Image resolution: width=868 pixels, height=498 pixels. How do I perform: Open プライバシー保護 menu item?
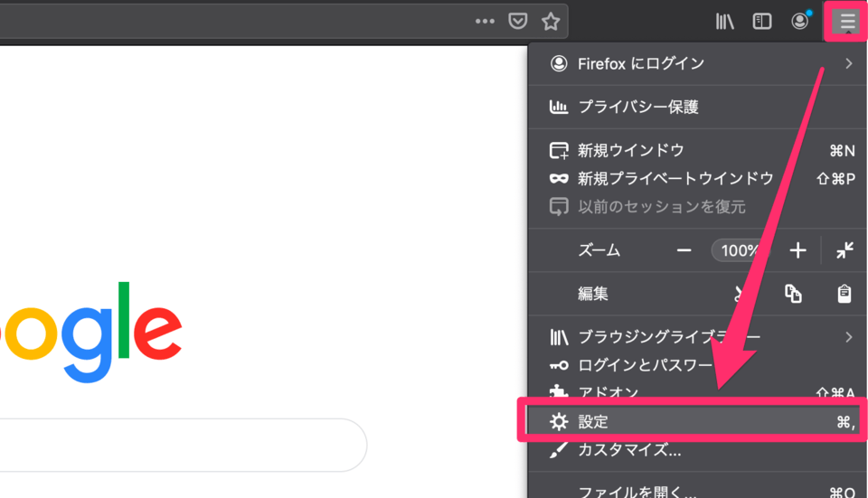697,107
